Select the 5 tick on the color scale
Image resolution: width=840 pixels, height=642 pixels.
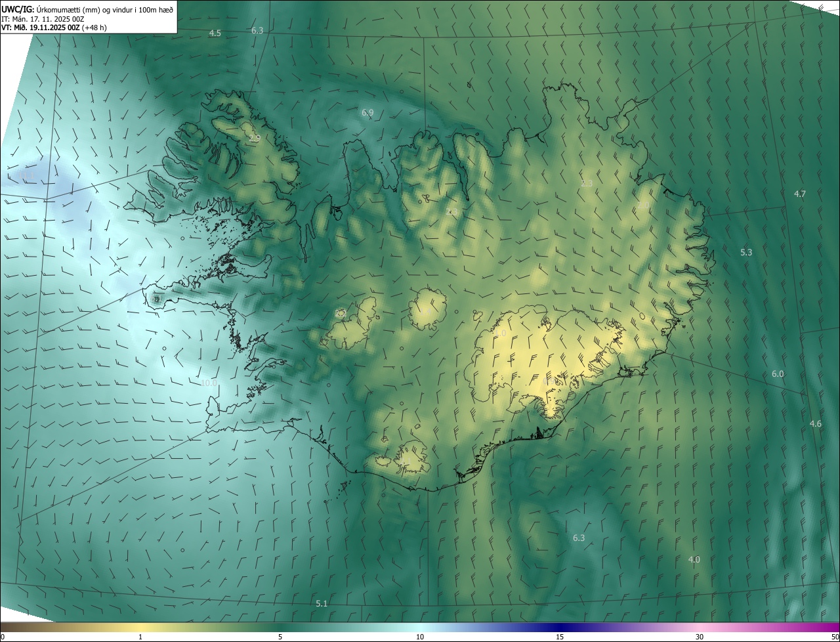tap(280, 637)
